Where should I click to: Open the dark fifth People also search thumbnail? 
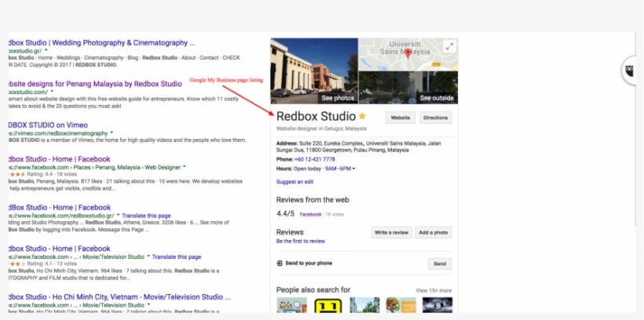(437, 305)
